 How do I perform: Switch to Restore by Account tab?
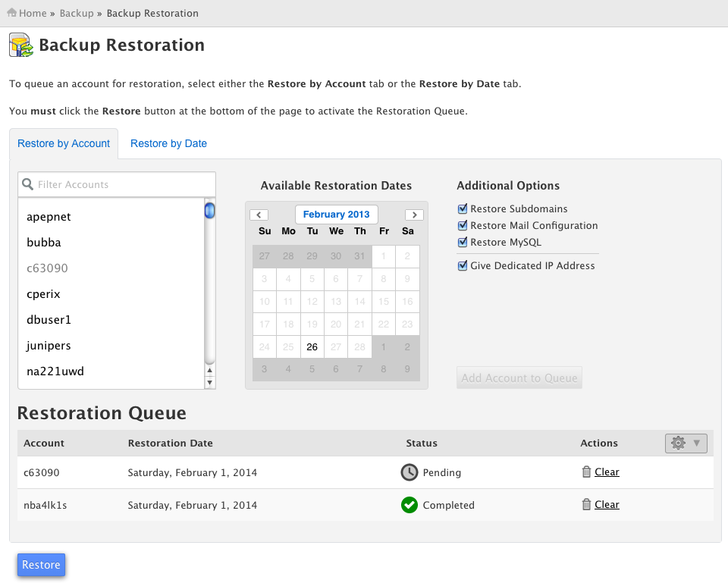[64, 143]
